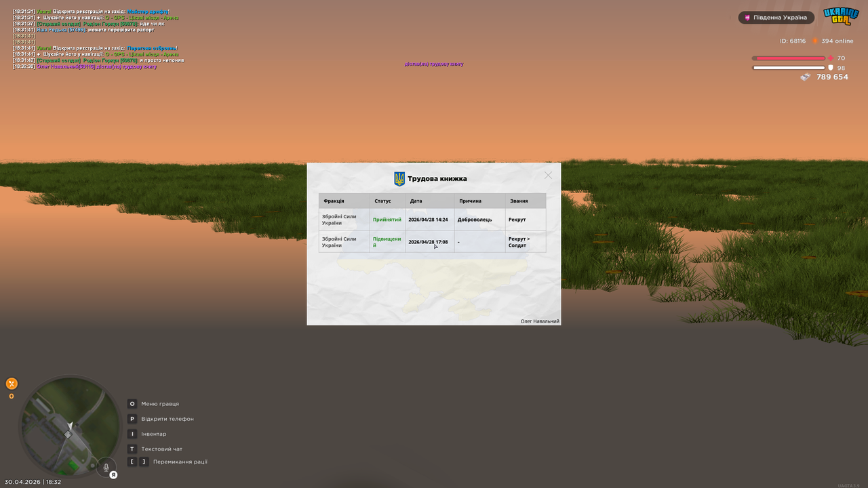Click the hunger value 0 under the fork icon
Screen dimensions: 868x488
(x=12, y=396)
